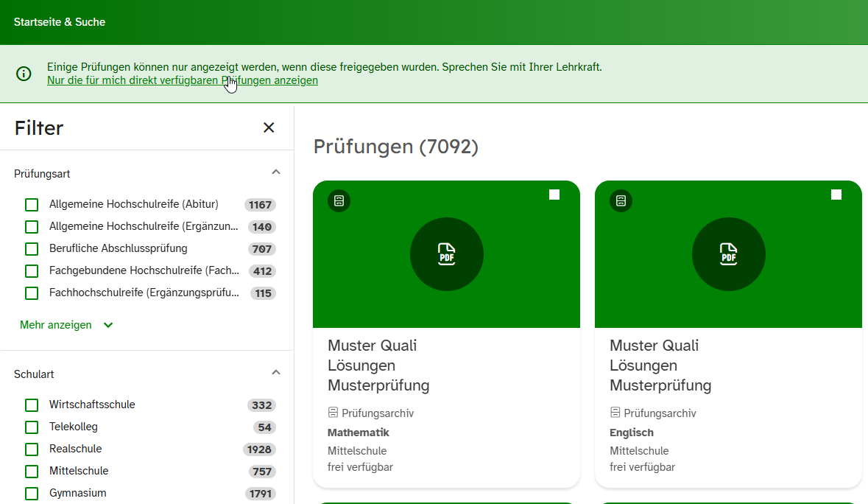Select the Mathematik exam card checkbox
Viewport: 868px width, 504px height.
(x=554, y=195)
